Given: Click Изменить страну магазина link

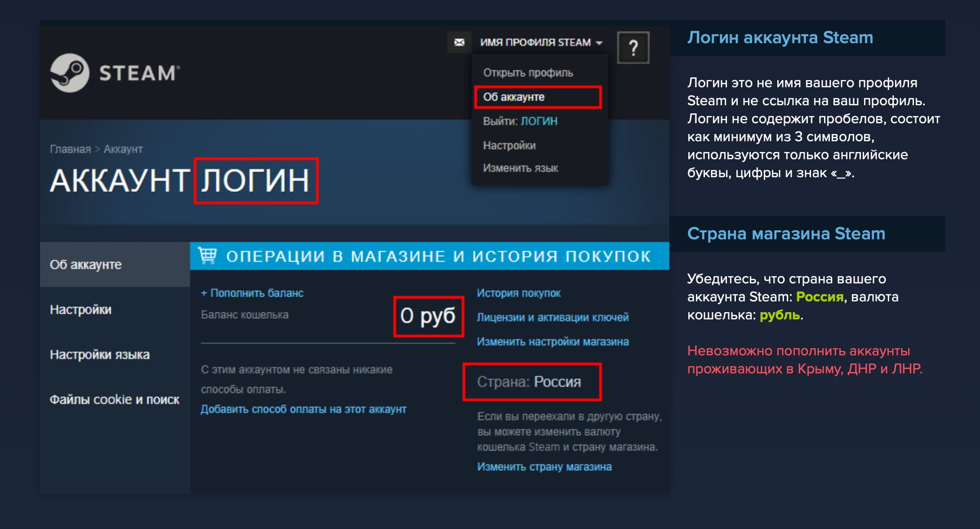Looking at the screenshot, I should coord(544,466).
